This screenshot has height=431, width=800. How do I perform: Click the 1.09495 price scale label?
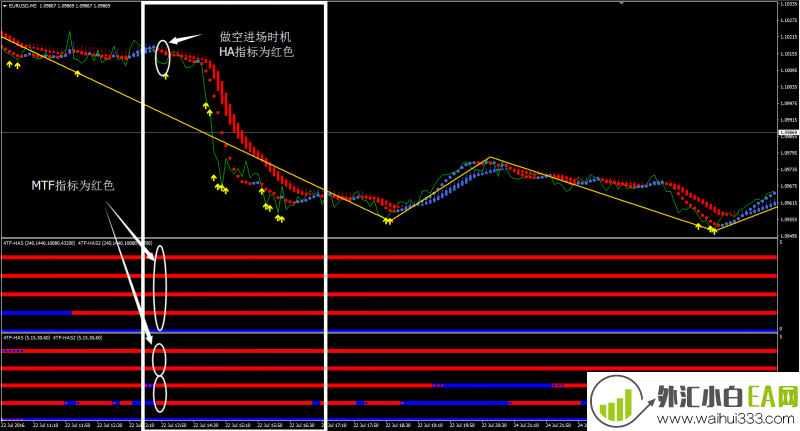(789, 236)
